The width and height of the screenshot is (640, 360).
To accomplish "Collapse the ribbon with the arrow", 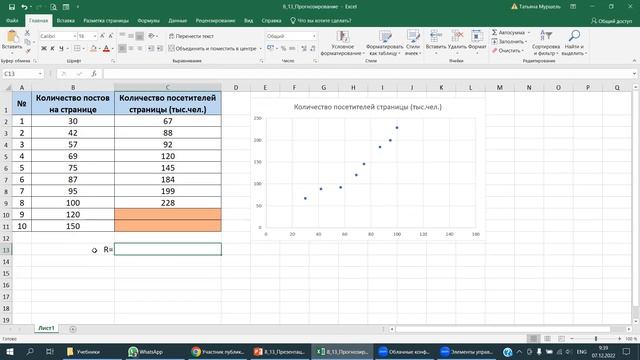I will (x=634, y=60).
